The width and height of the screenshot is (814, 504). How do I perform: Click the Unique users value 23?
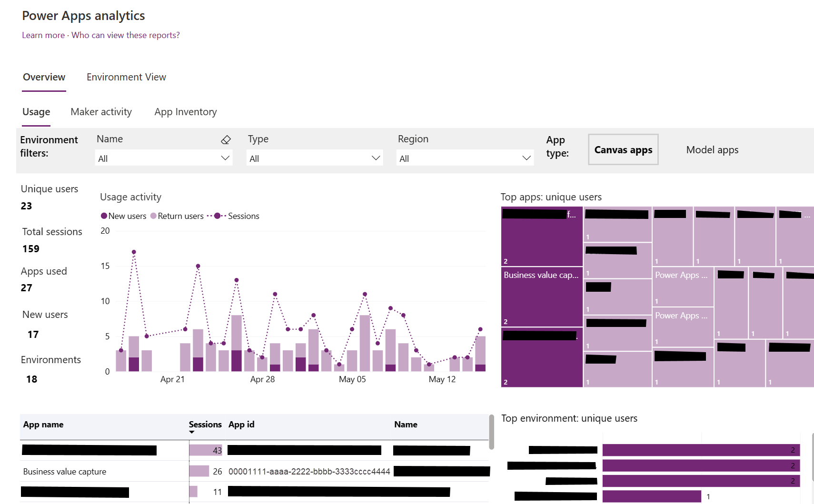point(27,206)
